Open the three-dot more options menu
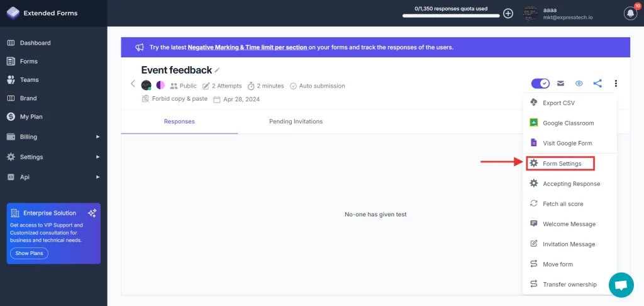 pos(616,84)
